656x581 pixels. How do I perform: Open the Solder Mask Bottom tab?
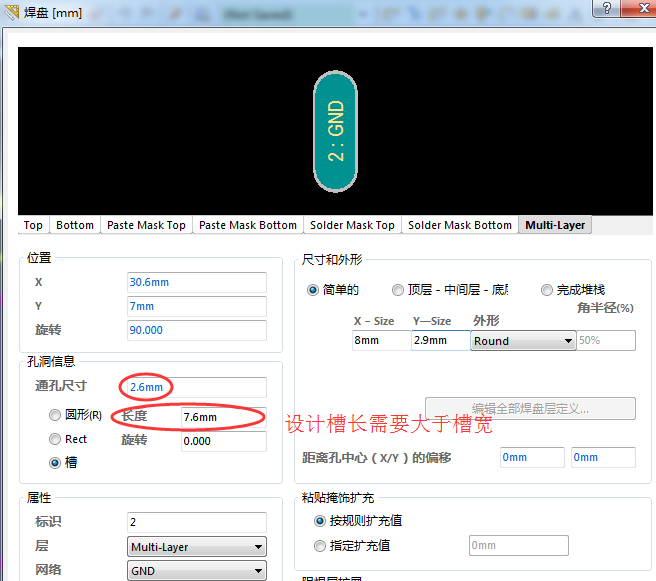[x=460, y=225]
